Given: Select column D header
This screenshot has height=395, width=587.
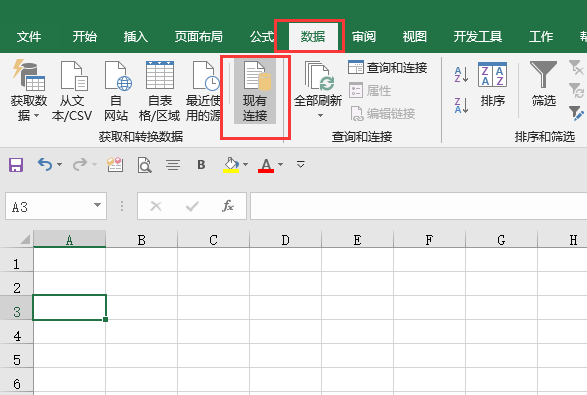Looking at the screenshot, I should (x=285, y=240).
